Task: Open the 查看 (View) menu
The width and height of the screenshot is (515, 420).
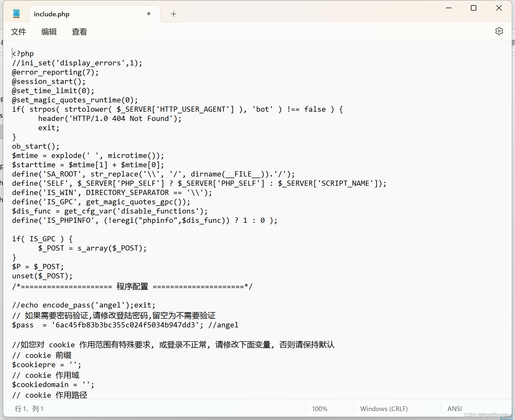Action: pos(79,32)
